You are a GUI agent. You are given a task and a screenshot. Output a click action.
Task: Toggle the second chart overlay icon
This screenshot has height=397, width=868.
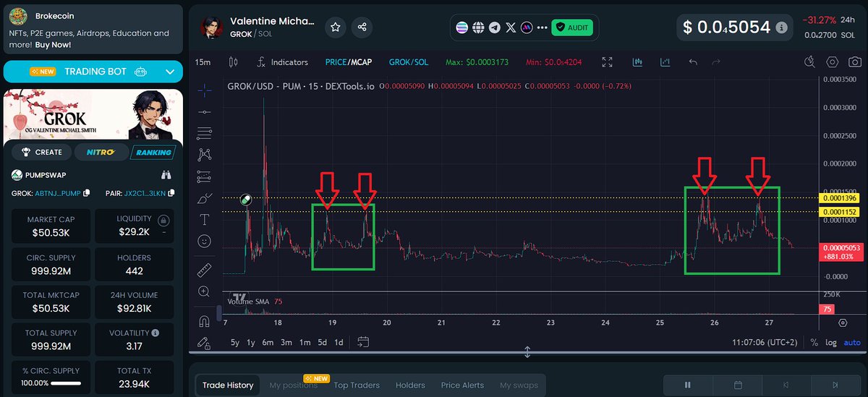(x=665, y=62)
